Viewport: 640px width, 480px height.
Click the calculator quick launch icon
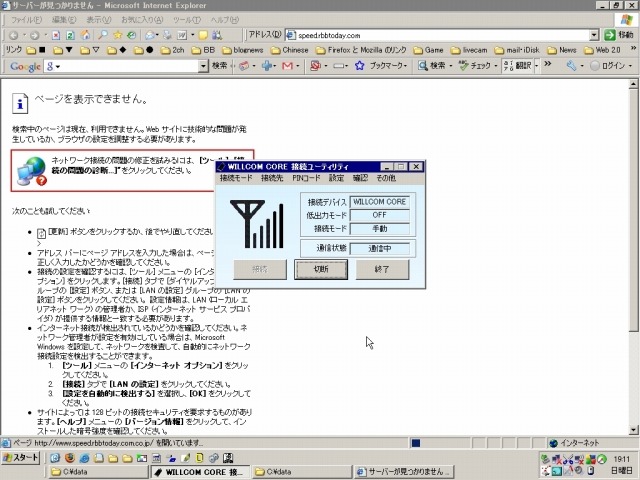tap(156, 458)
